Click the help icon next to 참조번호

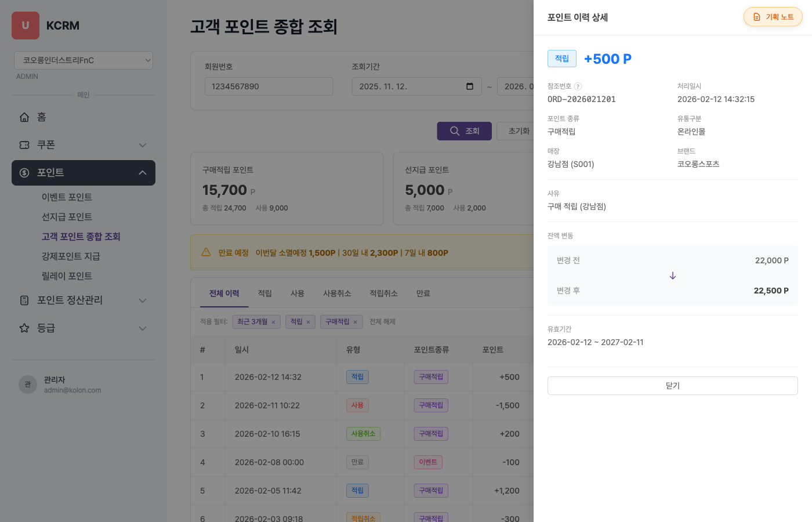point(578,86)
